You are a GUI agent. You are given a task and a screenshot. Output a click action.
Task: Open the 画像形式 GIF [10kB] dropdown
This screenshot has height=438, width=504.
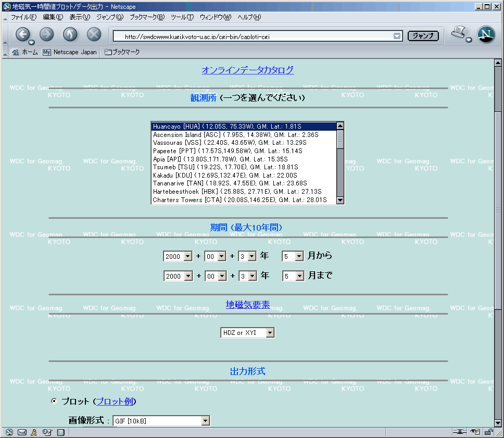click(161, 421)
